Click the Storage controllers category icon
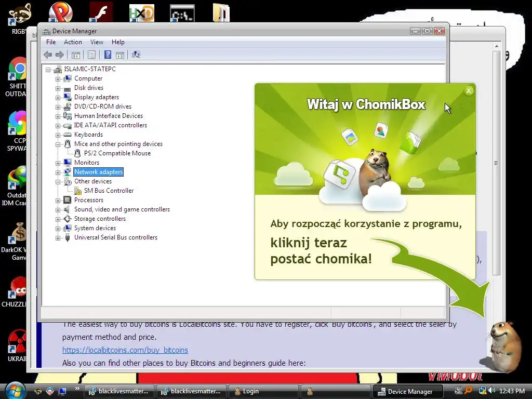Screen dimensions: 532x399 68,219
